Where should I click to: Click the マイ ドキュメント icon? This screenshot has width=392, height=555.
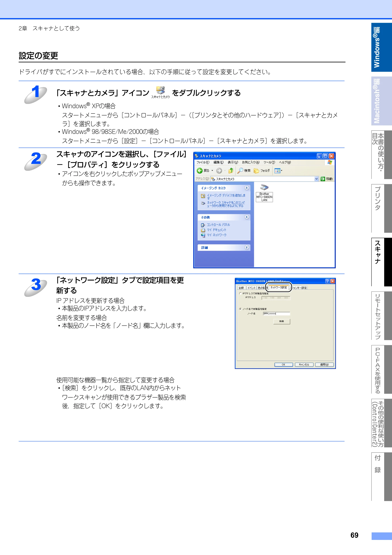click(203, 230)
